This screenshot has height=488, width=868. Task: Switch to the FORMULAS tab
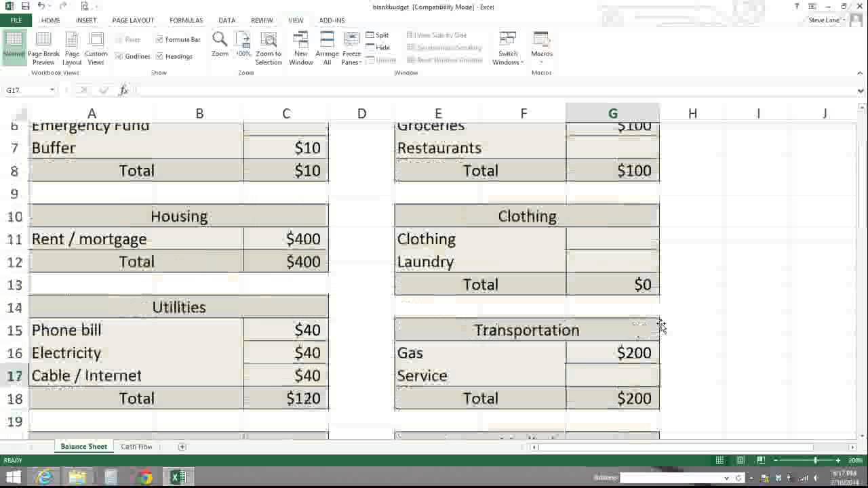[186, 20]
